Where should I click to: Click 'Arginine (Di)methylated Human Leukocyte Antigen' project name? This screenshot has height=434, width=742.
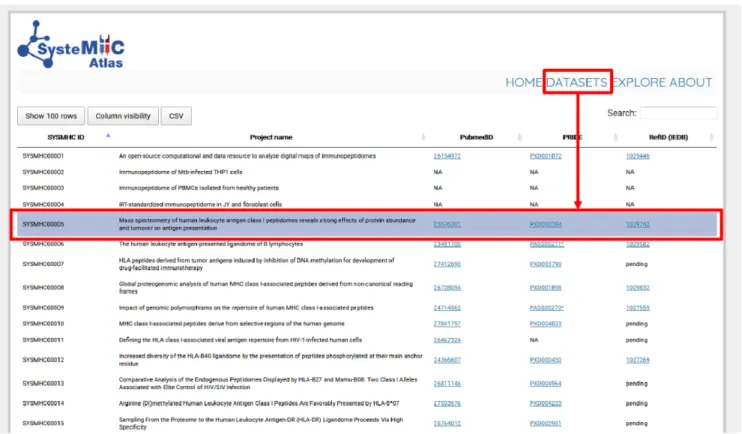259,404
